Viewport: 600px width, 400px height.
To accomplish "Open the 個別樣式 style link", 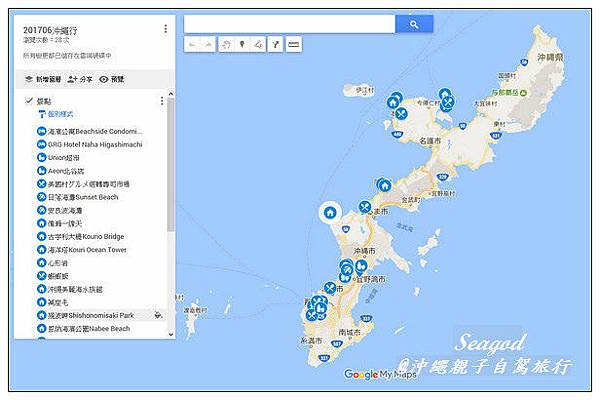I will (x=55, y=114).
